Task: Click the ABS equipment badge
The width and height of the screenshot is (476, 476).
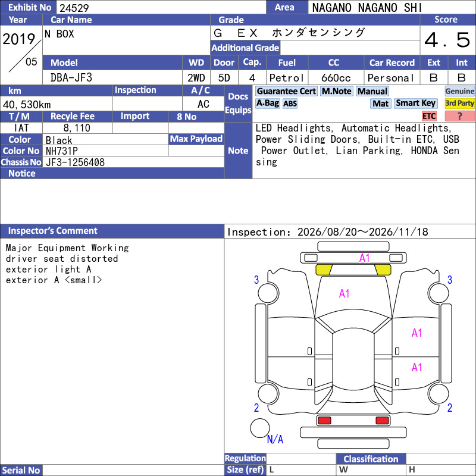Action: click(290, 104)
